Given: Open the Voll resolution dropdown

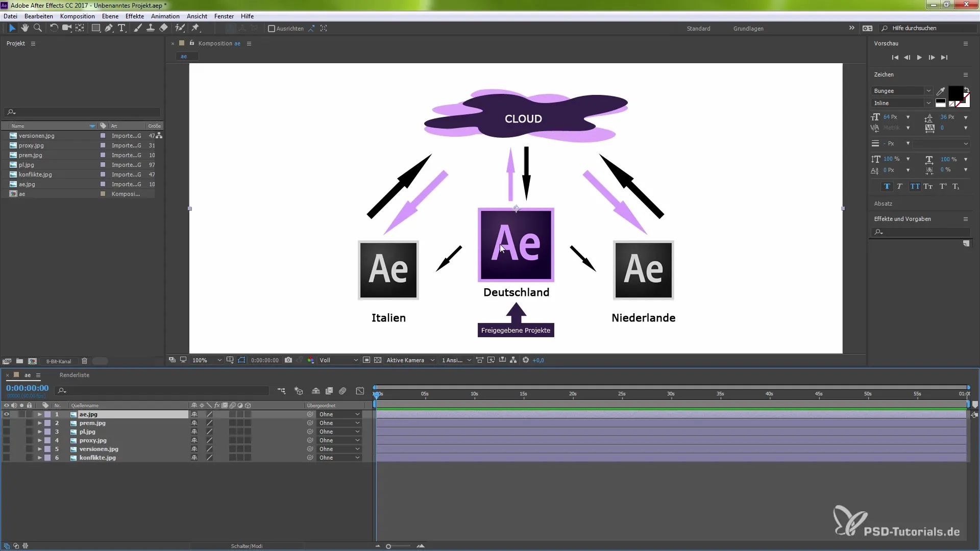Looking at the screenshot, I should [x=338, y=360].
